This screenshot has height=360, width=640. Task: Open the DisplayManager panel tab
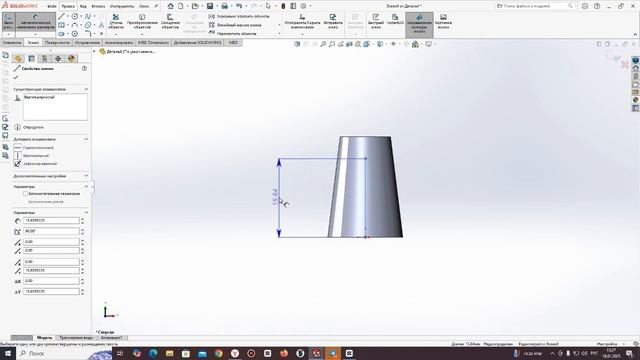coord(71,59)
